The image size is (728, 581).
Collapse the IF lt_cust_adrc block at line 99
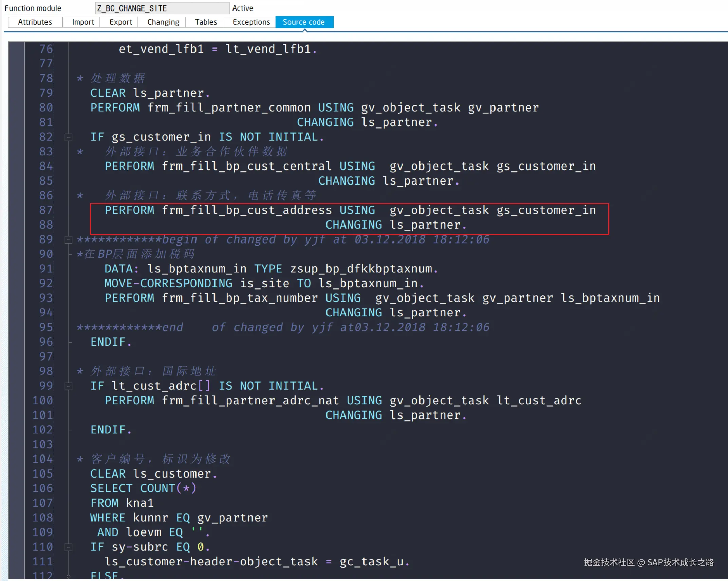point(69,386)
